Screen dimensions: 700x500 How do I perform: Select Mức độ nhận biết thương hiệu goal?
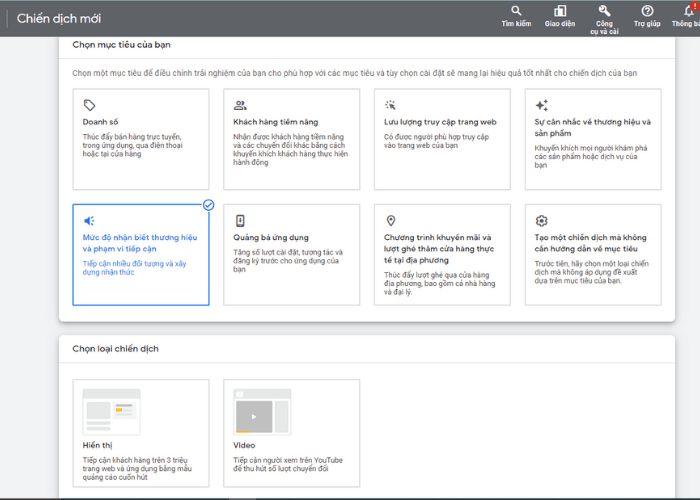pyautogui.click(x=141, y=255)
